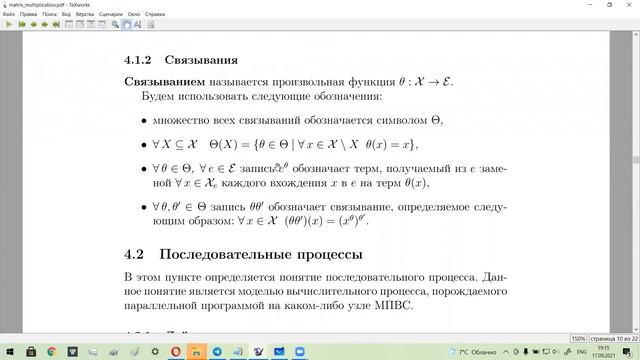Select the hand scroll tool
Screen dimensions: 640x360
coord(127,24)
